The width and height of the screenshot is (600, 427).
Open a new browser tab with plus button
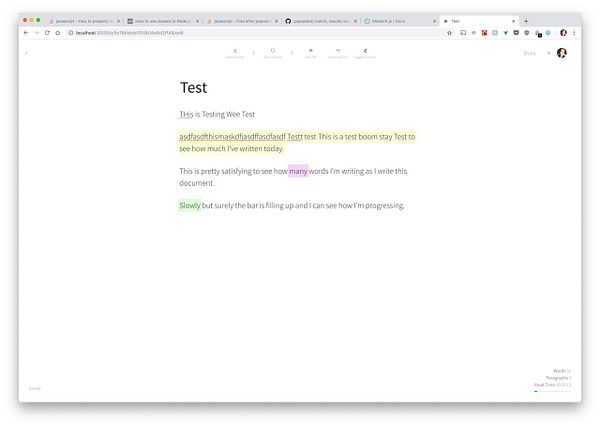click(x=526, y=21)
